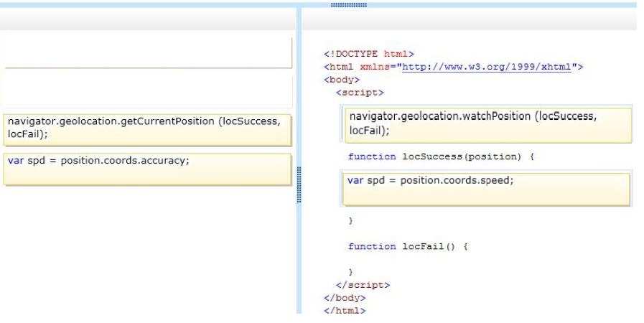Click the position.coords.speed snippet block

coord(486,189)
